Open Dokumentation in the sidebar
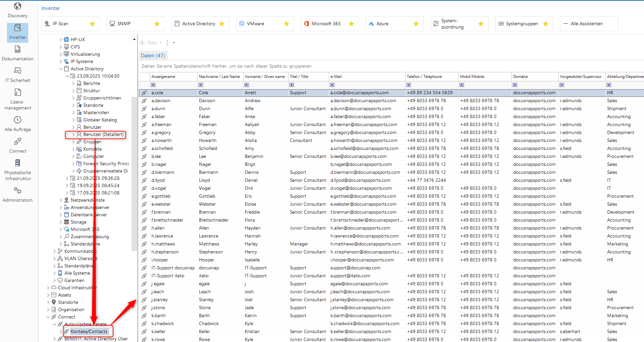The image size is (644, 342). [18, 53]
